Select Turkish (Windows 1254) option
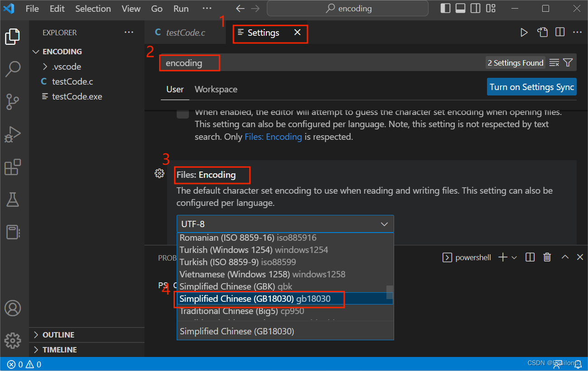 click(x=281, y=250)
